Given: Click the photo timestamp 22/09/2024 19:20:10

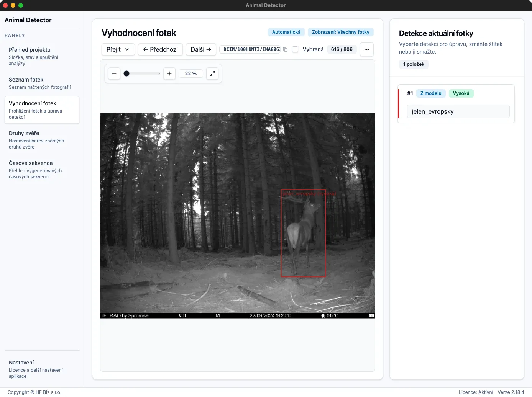Looking at the screenshot, I should [270, 316].
